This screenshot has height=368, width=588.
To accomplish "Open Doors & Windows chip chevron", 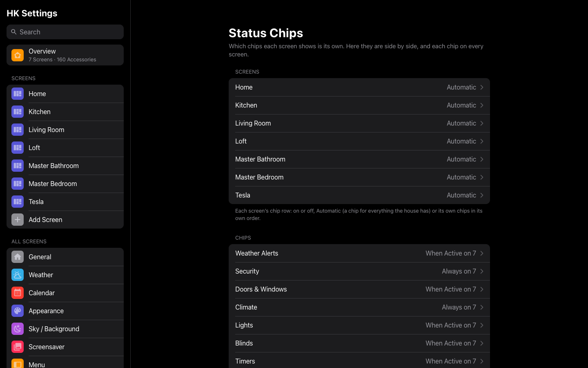I will [x=482, y=289].
